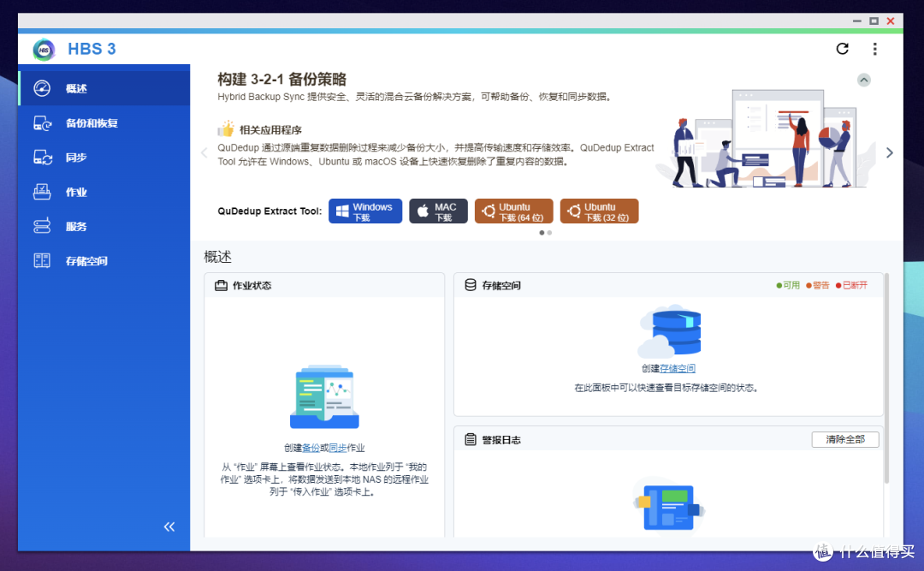Download QuDedup Extract Tool for MAC

pos(438,211)
